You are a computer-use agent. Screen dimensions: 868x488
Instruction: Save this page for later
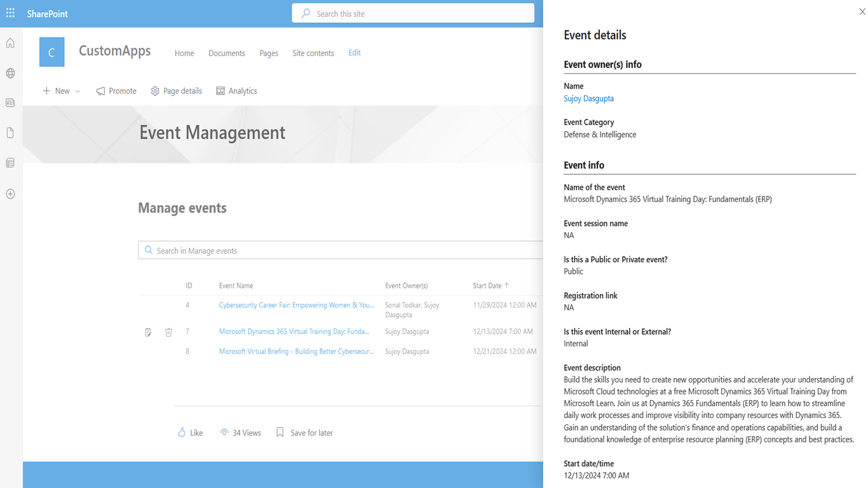point(304,433)
